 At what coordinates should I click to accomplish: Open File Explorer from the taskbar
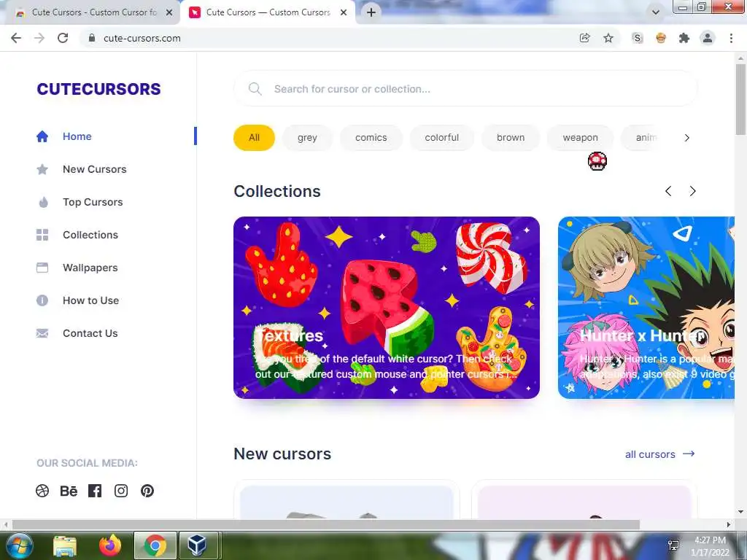[x=65, y=545]
